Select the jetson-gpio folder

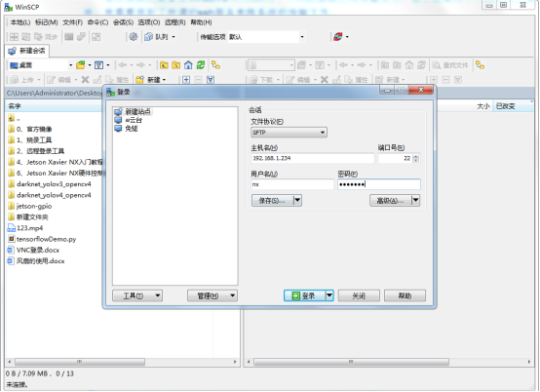[x=30, y=207]
